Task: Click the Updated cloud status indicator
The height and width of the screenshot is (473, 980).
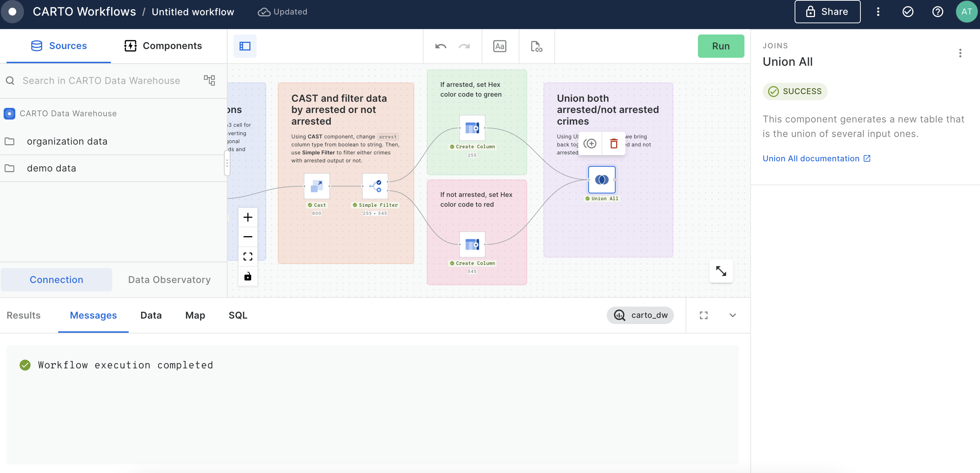Action: pos(282,12)
